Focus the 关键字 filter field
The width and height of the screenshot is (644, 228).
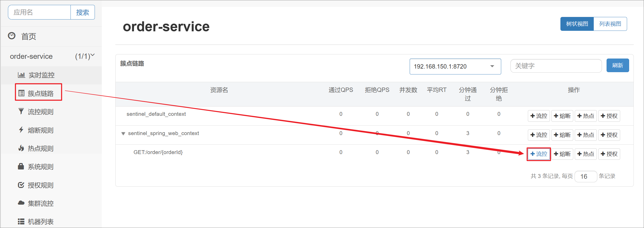pos(556,66)
